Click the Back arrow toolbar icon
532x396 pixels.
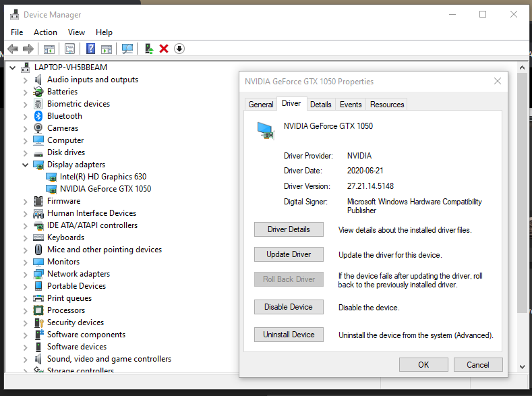coord(13,49)
